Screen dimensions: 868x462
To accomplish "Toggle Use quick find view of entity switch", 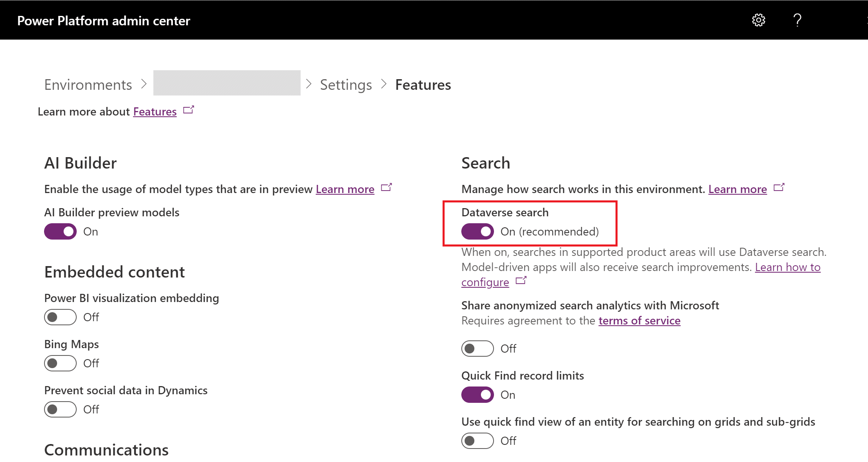I will (478, 441).
